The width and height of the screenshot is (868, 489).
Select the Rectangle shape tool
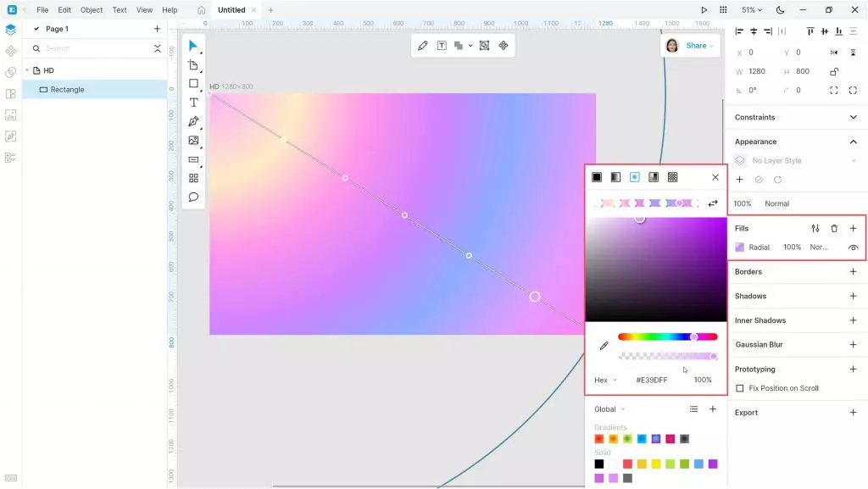[x=193, y=84]
